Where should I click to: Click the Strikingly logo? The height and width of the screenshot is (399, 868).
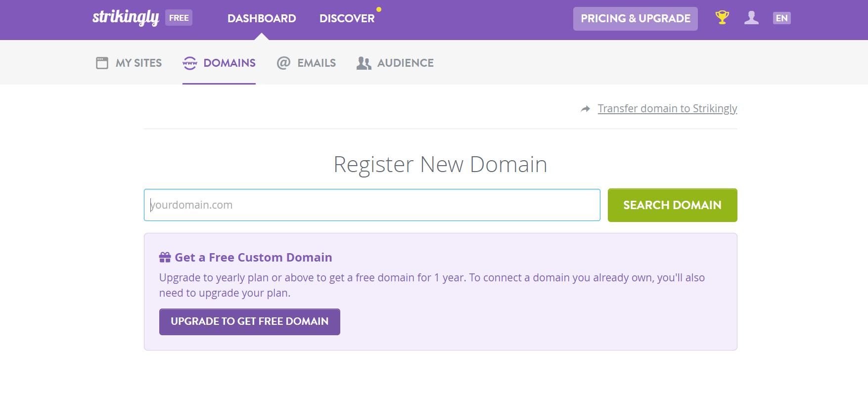[126, 18]
